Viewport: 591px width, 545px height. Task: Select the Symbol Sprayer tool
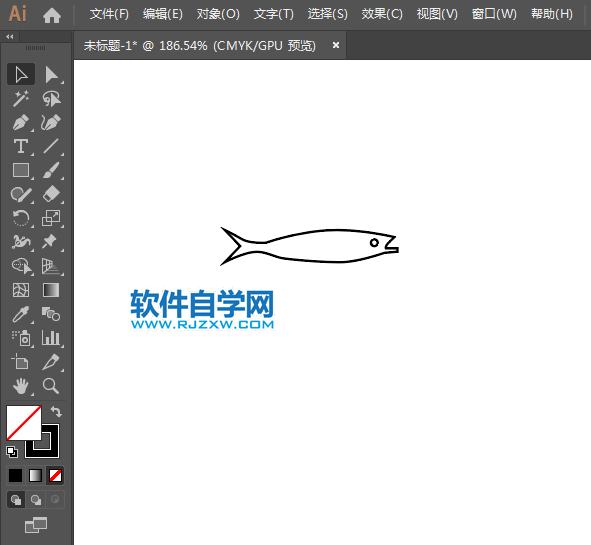click(21, 338)
